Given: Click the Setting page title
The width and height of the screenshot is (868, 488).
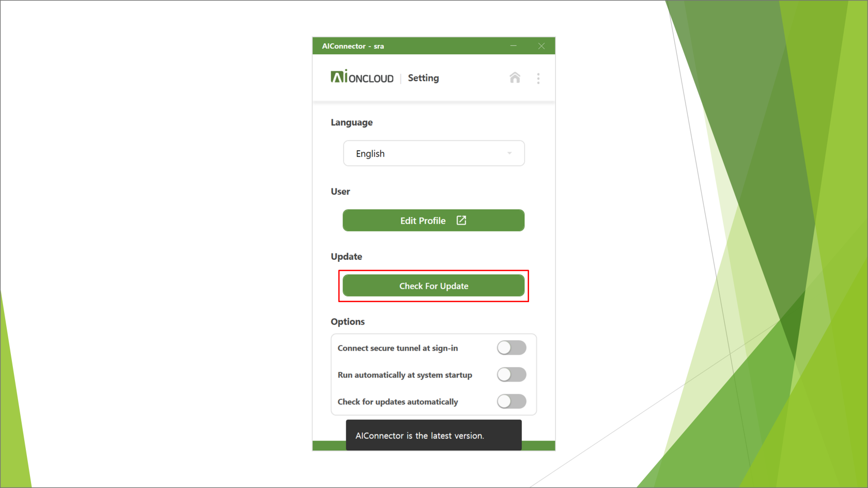Looking at the screenshot, I should point(423,78).
